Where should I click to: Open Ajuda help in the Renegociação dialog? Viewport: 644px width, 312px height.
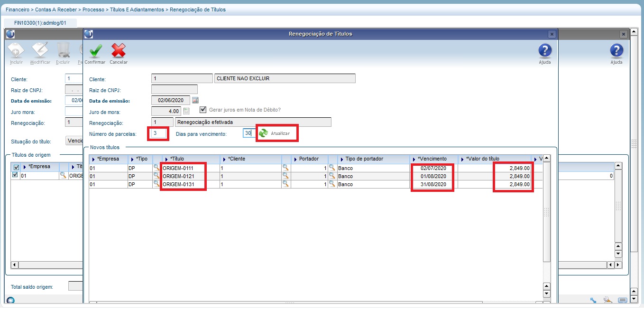click(x=545, y=54)
